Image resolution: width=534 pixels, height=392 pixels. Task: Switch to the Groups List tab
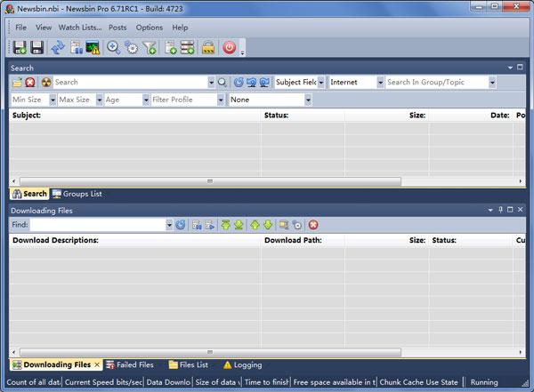77,194
